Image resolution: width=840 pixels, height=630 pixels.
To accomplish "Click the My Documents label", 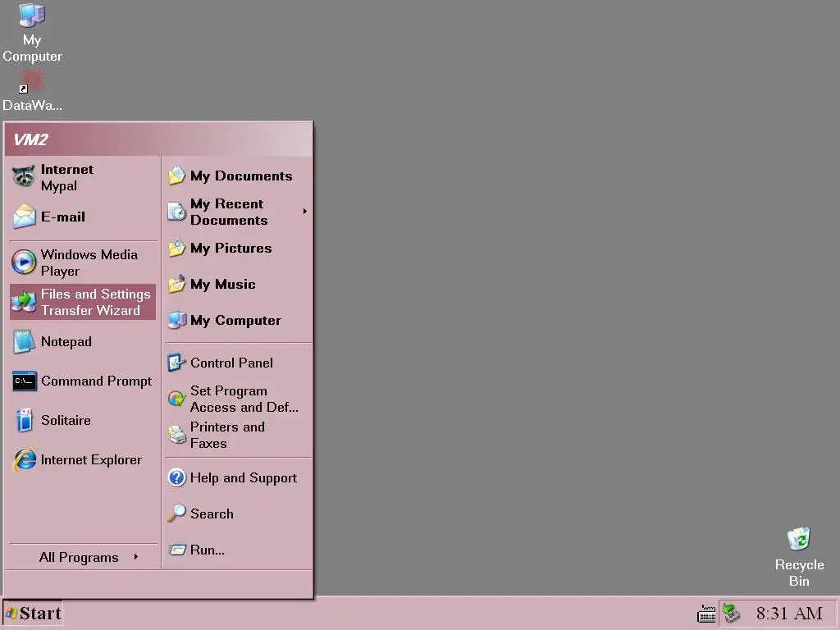I will tap(241, 176).
